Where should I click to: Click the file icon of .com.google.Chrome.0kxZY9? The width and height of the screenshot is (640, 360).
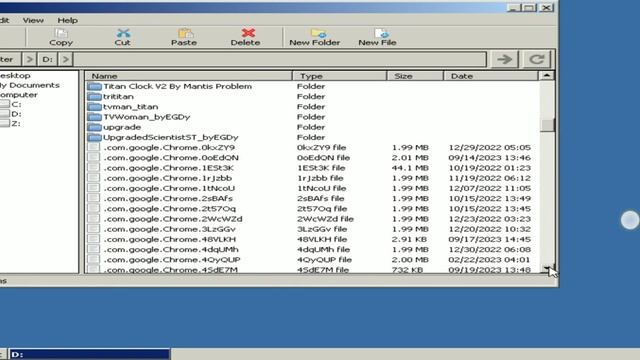click(93, 147)
